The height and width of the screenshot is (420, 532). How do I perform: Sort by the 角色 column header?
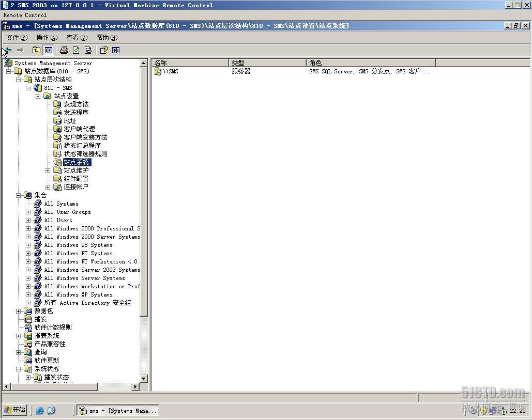click(x=371, y=63)
